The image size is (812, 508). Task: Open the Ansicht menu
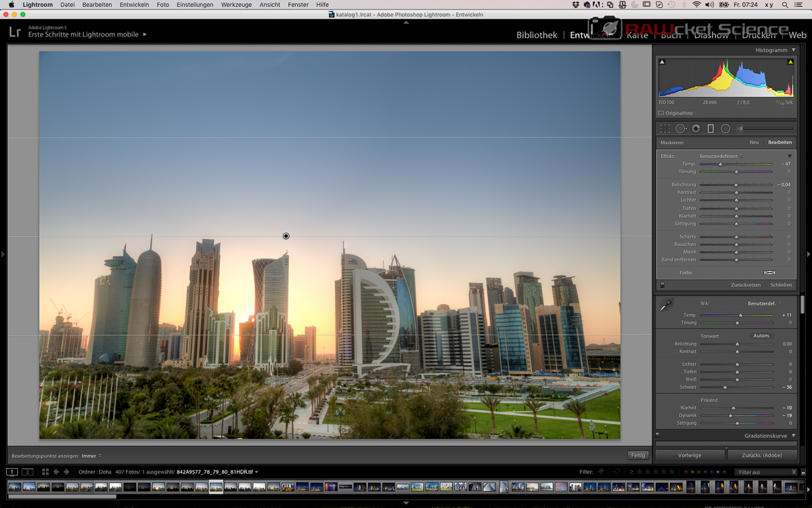270,5
